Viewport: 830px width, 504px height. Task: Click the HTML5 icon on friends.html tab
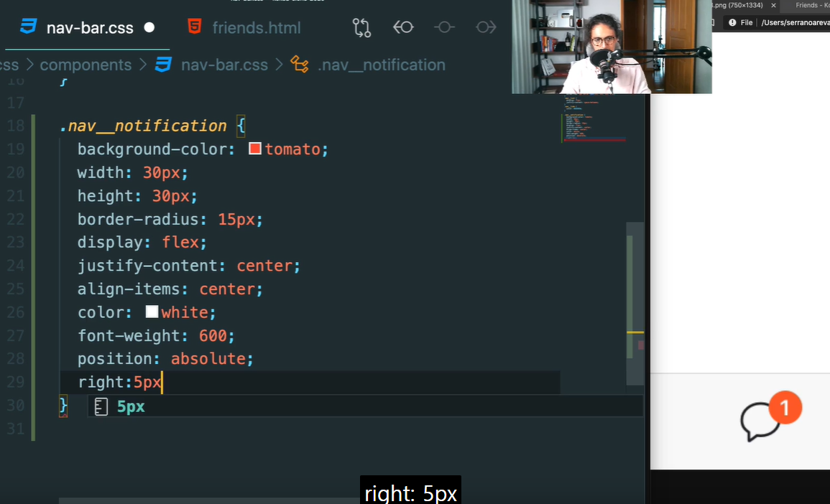[x=195, y=27]
